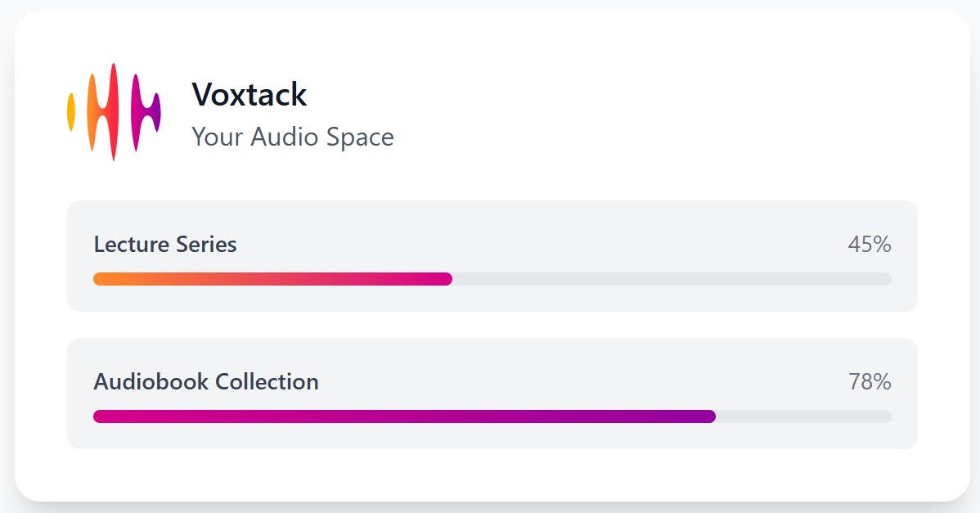Viewport: 980px width, 513px height.
Task: Open the Lecture Series item
Action: point(165,244)
